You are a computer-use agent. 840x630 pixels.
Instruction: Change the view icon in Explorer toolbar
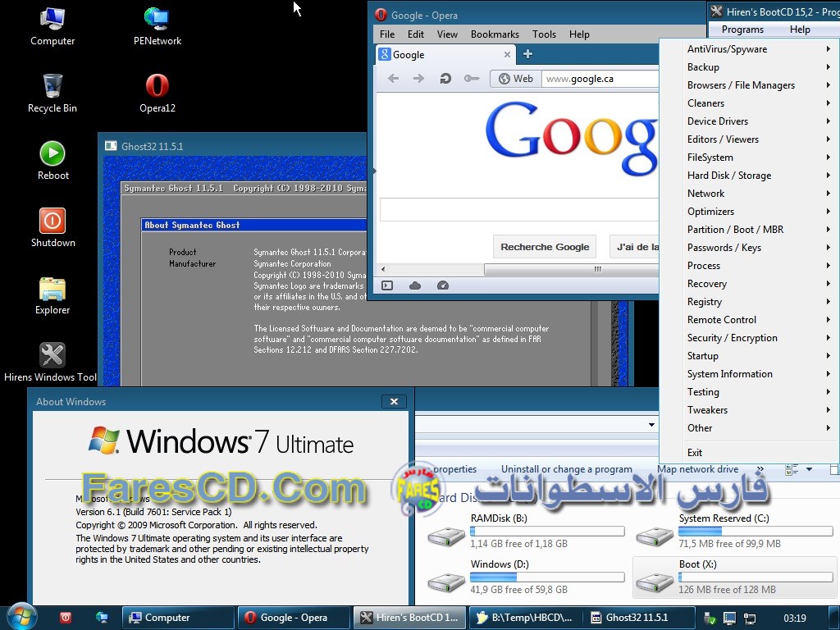(x=792, y=470)
